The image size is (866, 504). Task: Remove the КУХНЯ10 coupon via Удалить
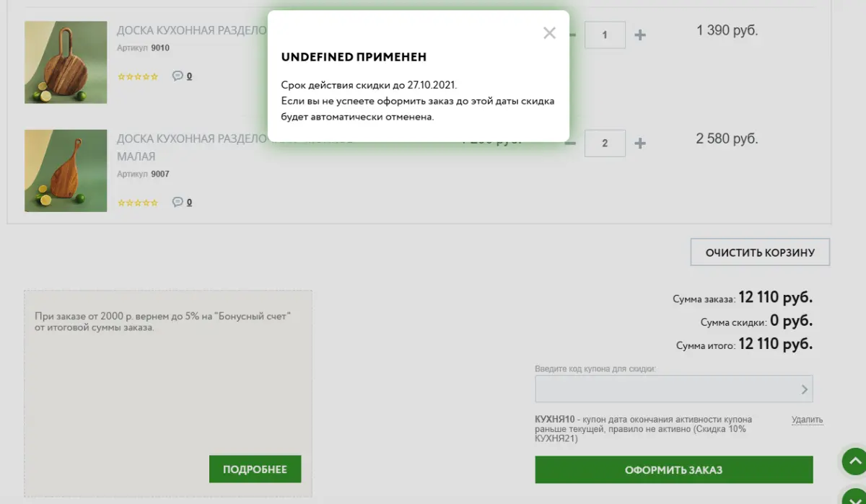coord(807,420)
